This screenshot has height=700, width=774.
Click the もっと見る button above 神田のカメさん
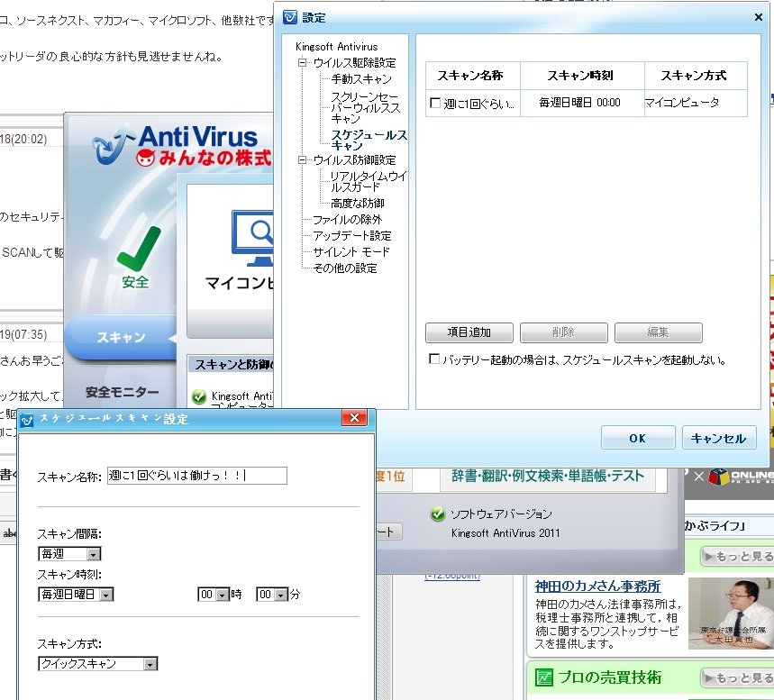(x=736, y=557)
